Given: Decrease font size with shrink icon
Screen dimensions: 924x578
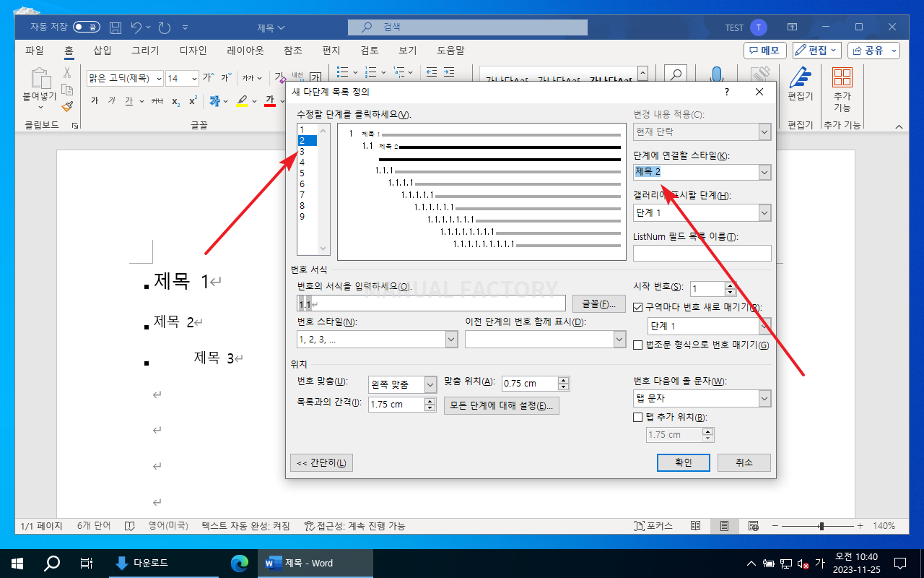Looking at the screenshot, I should (226, 77).
